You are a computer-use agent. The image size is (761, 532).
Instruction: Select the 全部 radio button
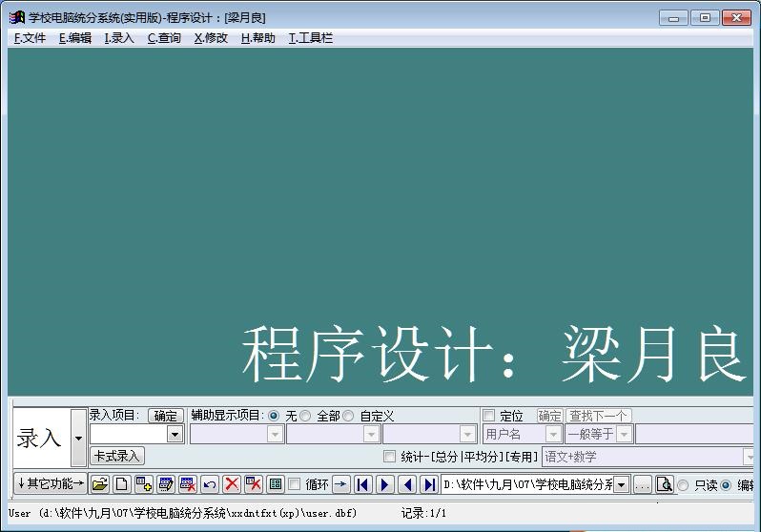(305, 416)
